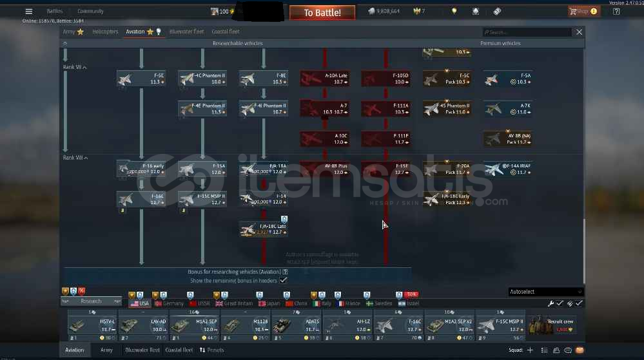Switch to the Helicopters tab
This screenshot has width=644, height=360.
coord(105,32)
